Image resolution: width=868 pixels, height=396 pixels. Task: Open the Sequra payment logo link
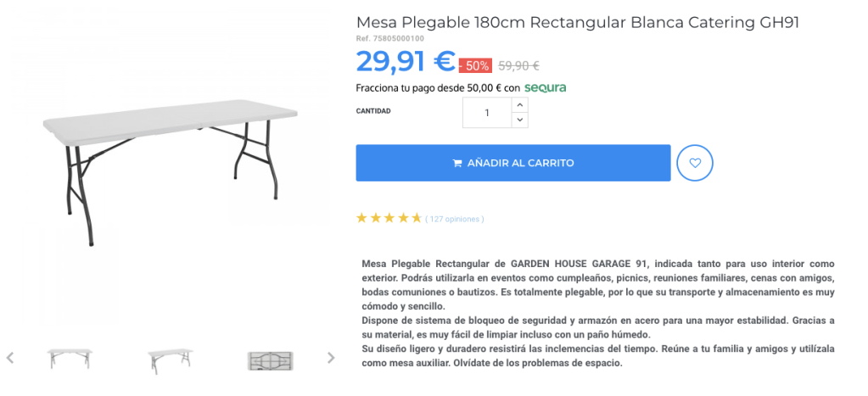click(545, 88)
